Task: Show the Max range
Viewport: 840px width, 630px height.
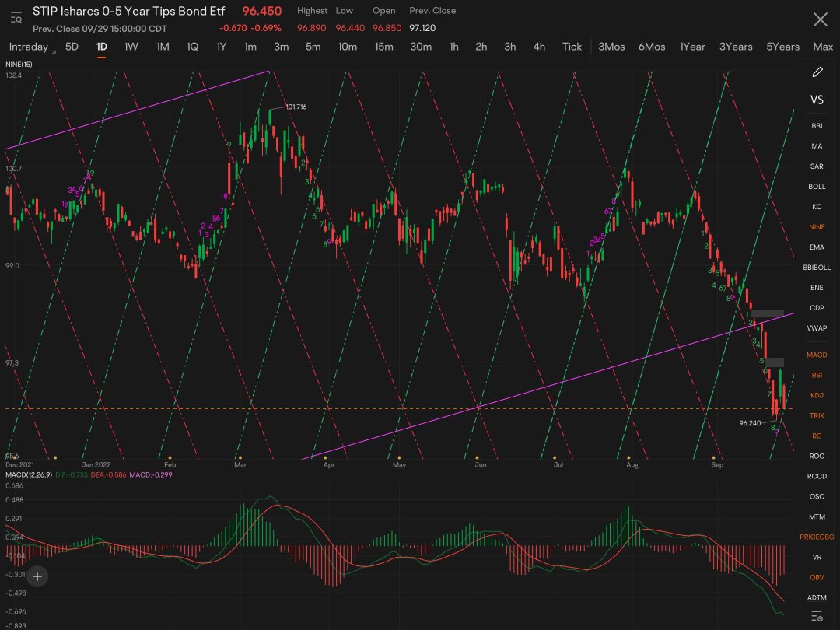Action: pos(823,47)
